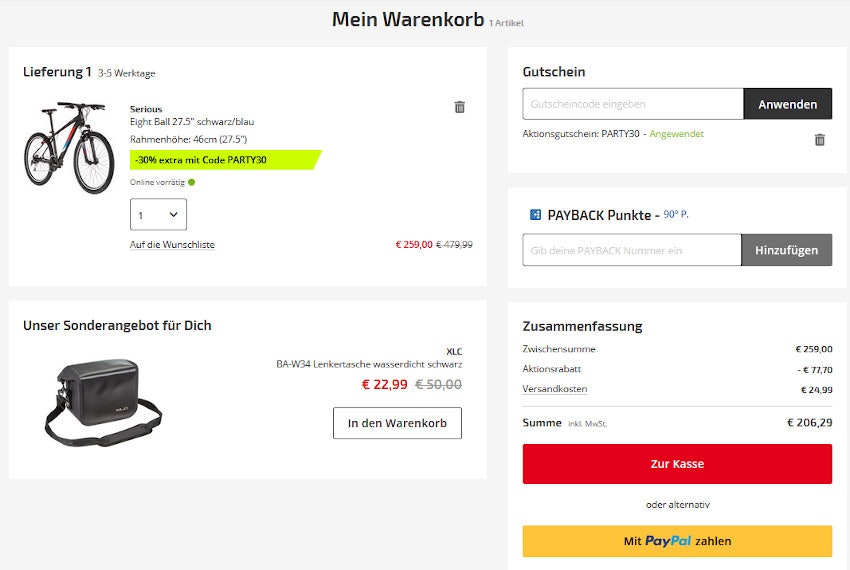This screenshot has height=570, width=850.
Task: Pay with the PayPal button
Action: point(677,541)
